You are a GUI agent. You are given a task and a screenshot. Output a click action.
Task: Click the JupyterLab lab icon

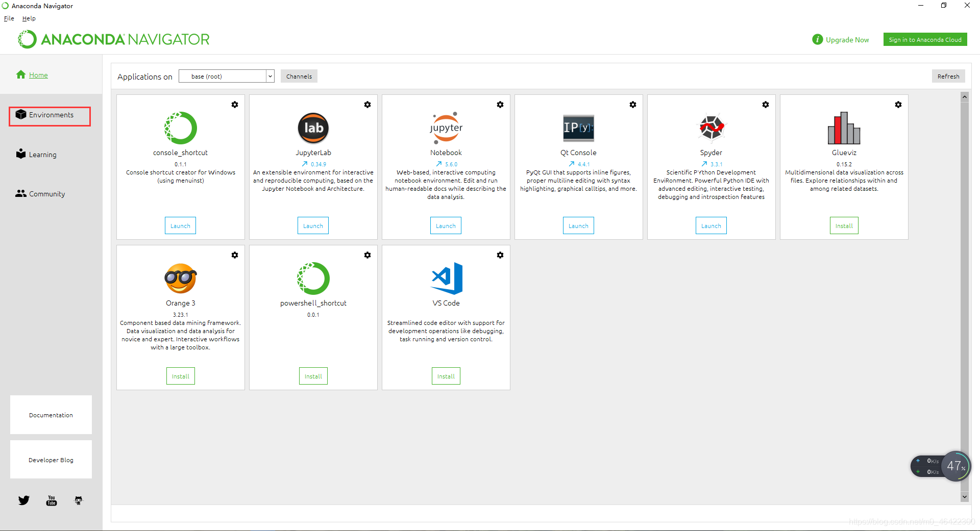click(x=313, y=128)
